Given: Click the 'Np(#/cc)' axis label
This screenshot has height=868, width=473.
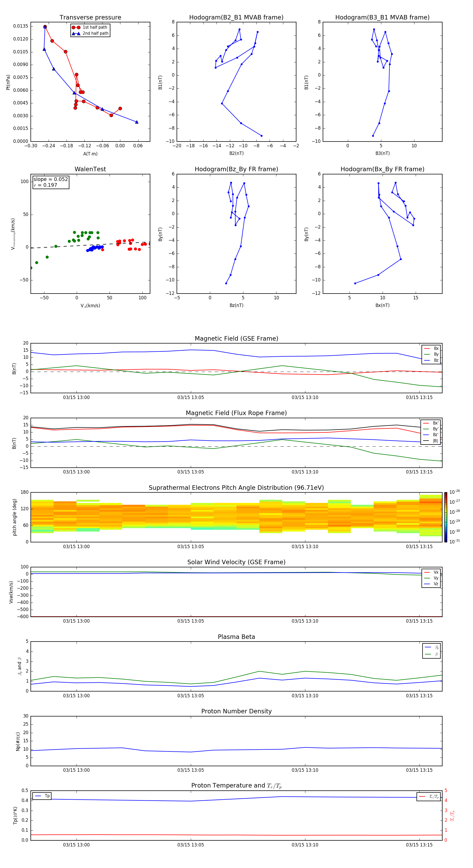Looking at the screenshot, I should coord(18,741).
